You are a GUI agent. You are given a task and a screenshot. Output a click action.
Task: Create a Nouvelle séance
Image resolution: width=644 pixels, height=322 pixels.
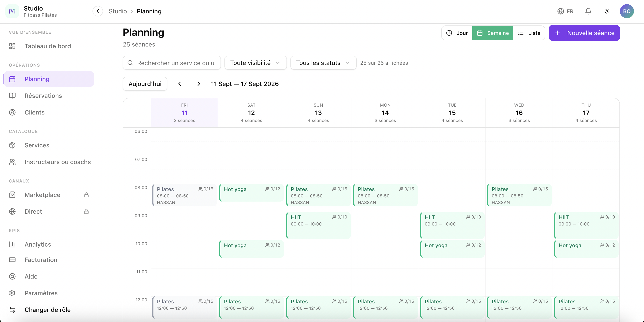click(x=584, y=33)
